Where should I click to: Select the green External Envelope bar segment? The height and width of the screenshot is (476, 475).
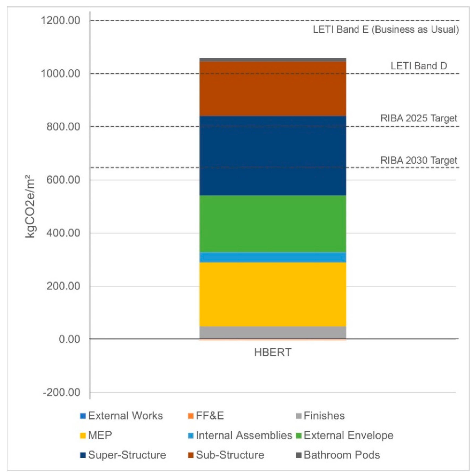pyautogui.click(x=273, y=224)
